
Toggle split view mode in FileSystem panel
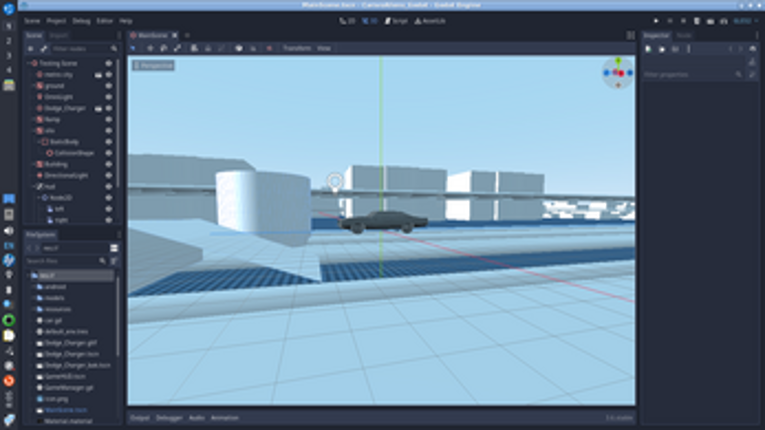114,248
